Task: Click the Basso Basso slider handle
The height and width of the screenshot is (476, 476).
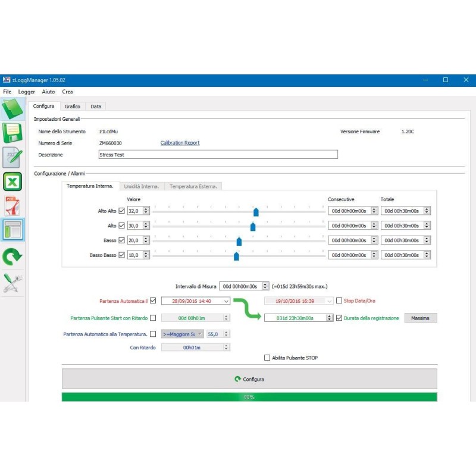Action: coord(236,256)
